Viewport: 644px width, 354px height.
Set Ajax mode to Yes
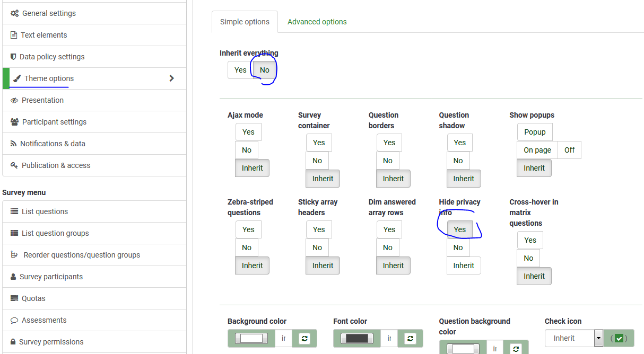(248, 132)
